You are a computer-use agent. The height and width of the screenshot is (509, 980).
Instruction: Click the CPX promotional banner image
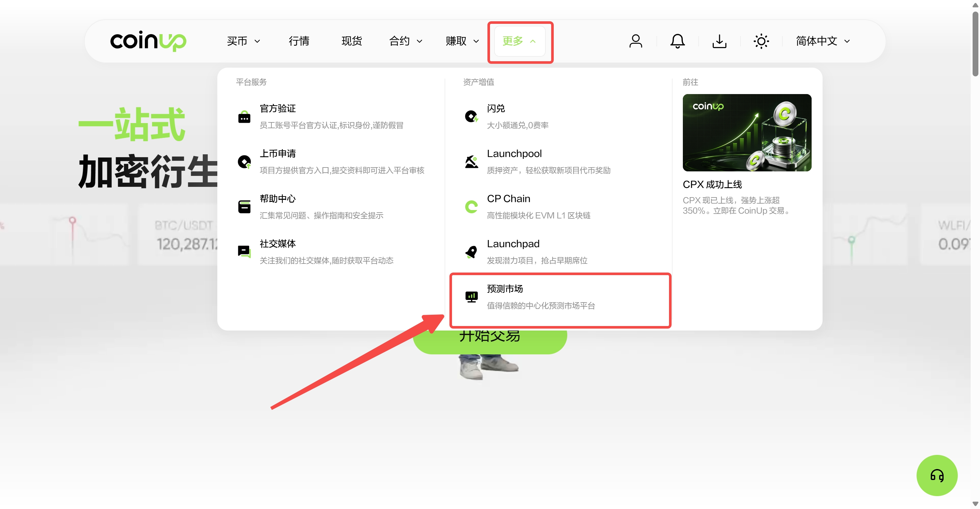click(x=747, y=132)
